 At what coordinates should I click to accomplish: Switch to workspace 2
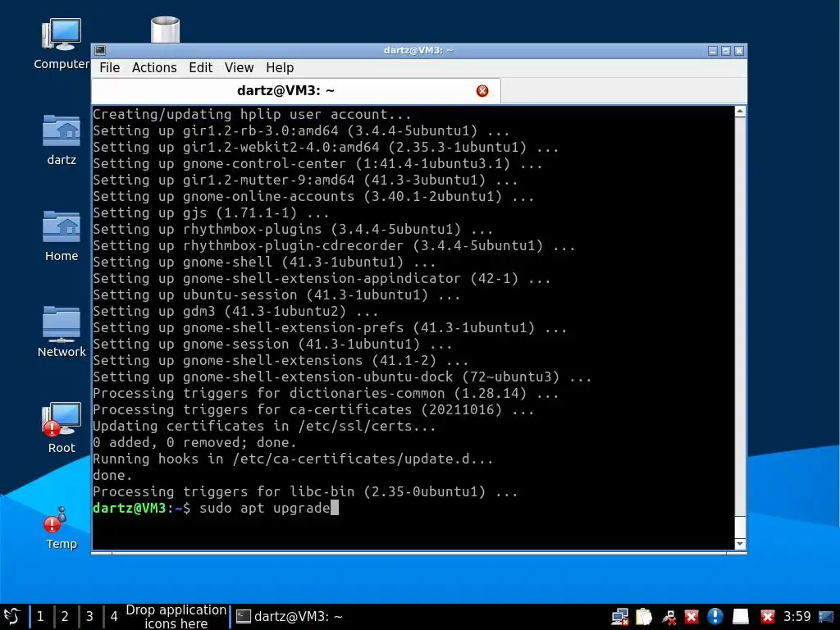(x=65, y=617)
